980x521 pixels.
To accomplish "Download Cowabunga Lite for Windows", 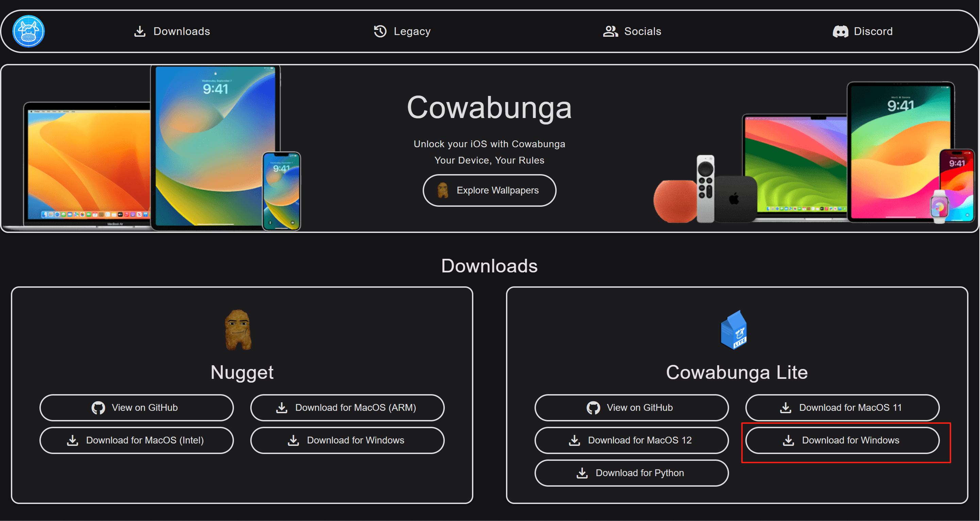I will coord(842,440).
